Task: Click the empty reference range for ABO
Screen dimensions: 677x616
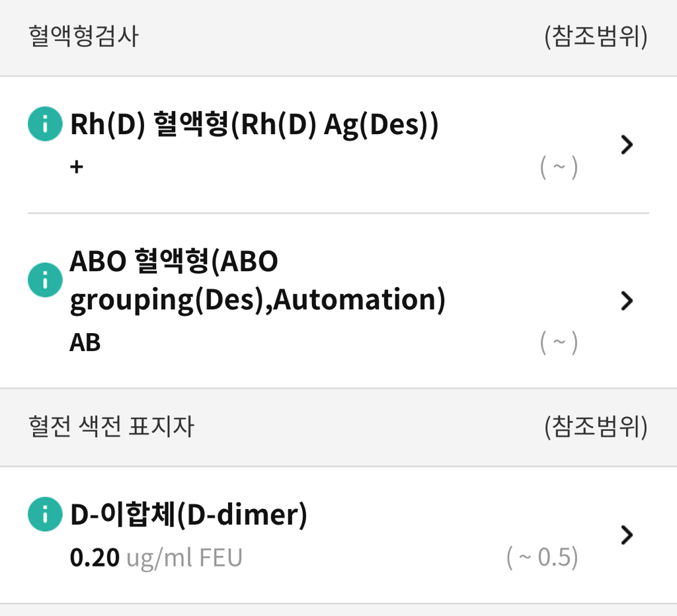Action: coord(559,343)
